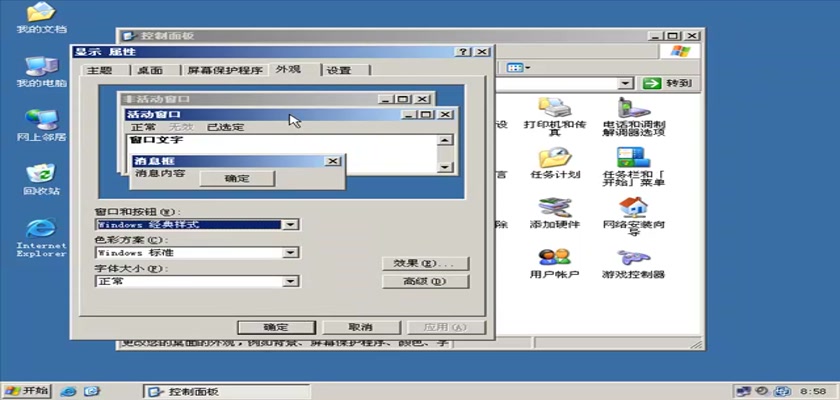Click the help question mark button in dialog
Image resolution: width=840 pixels, height=400 pixels.
[x=463, y=52]
